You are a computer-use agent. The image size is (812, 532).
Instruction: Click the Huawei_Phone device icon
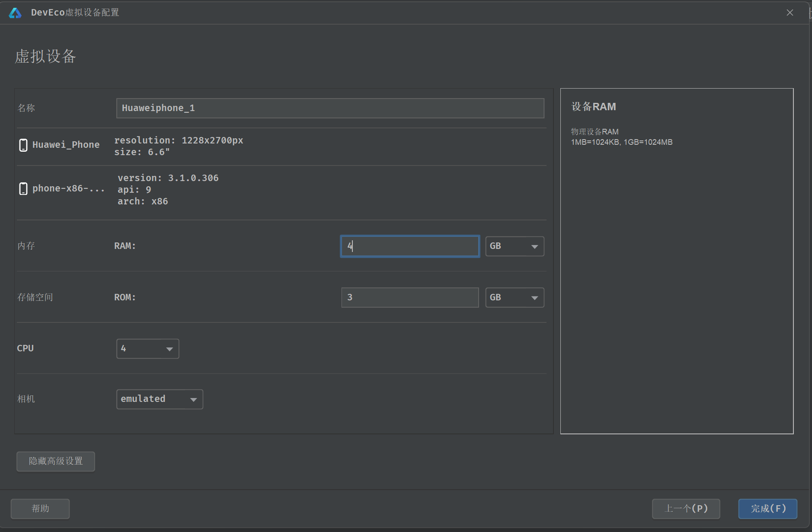coord(23,145)
